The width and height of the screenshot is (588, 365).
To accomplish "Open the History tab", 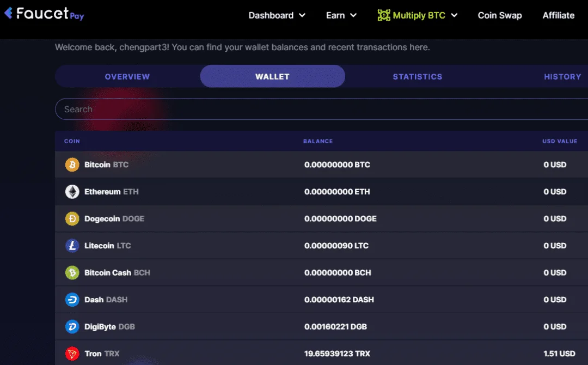I will pos(562,76).
